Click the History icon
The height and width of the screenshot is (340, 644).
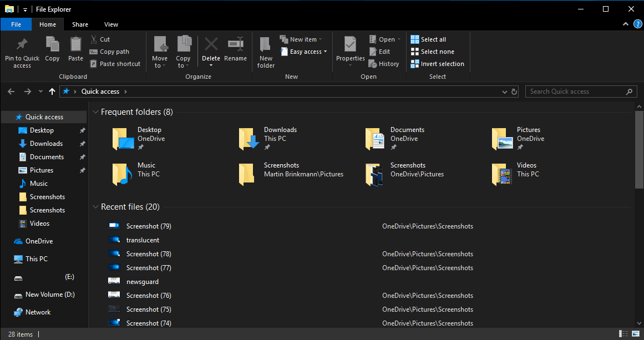(384, 63)
